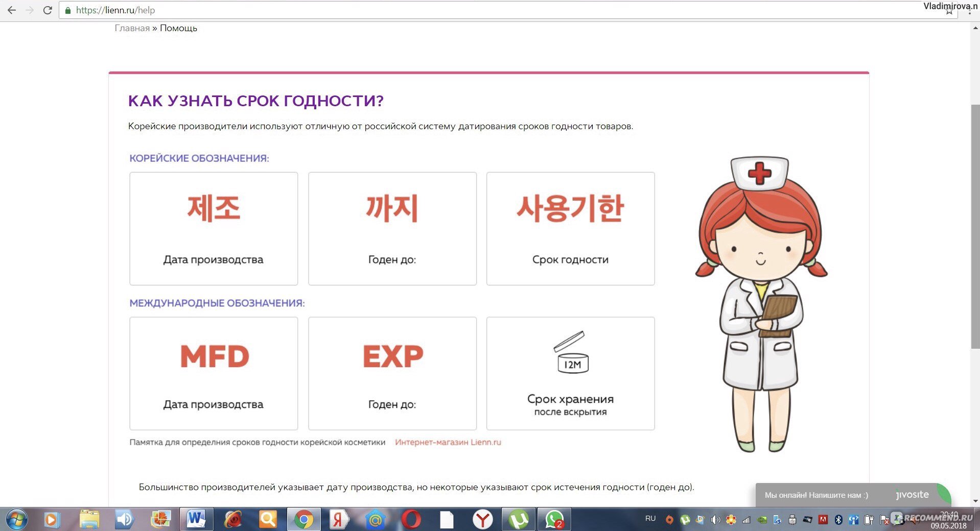This screenshot has height=531, width=980.
Task: Click the Windows Start button
Action: click(16, 519)
